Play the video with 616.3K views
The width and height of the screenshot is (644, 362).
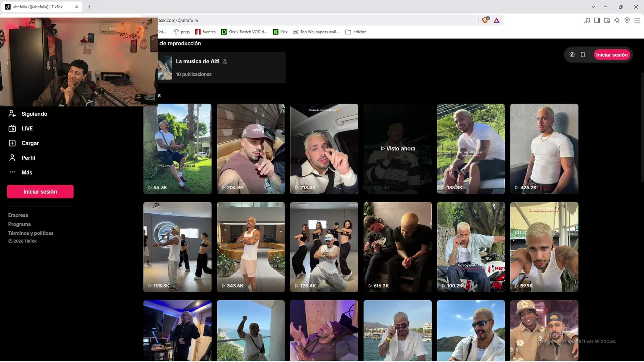pyautogui.click(x=397, y=247)
